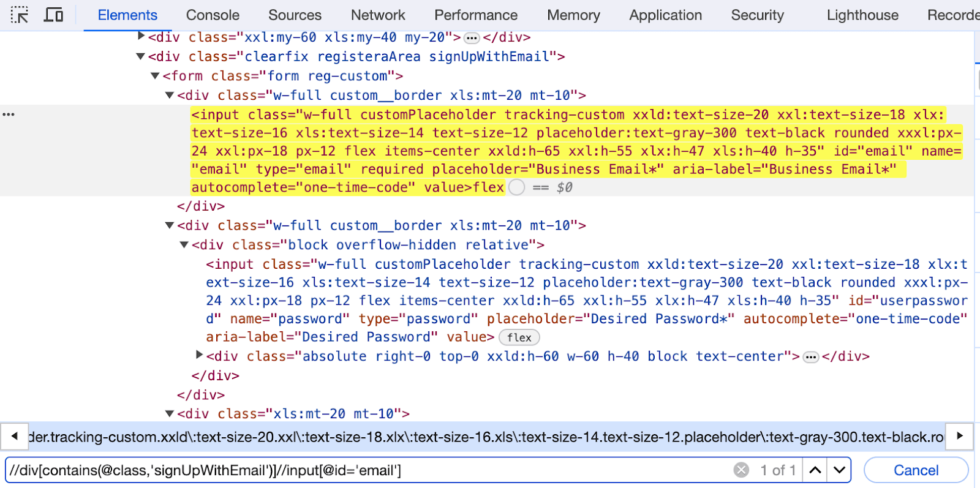This screenshot has width=980, height=488.
Task: Collapse the second custom__border div above password
Action: point(170,226)
